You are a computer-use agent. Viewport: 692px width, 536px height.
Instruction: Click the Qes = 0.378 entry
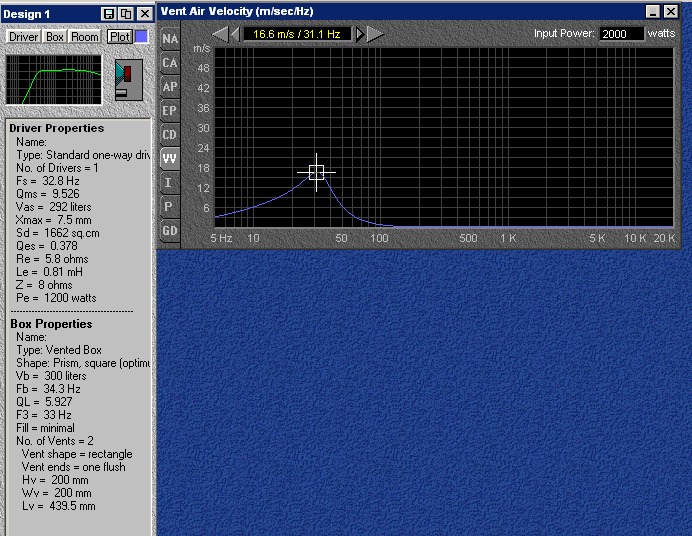click(47, 246)
